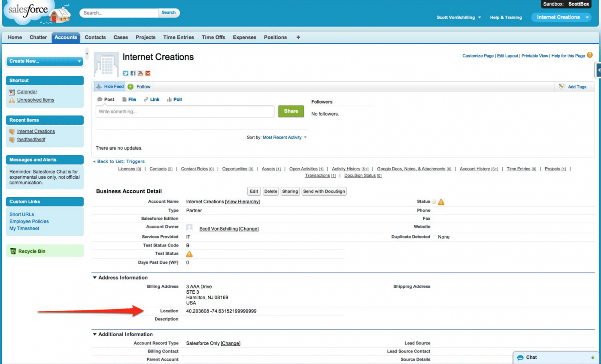The image size is (601, 364).
Task: Click the Change link beside Salesforce Only
Action: coord(231,343)
